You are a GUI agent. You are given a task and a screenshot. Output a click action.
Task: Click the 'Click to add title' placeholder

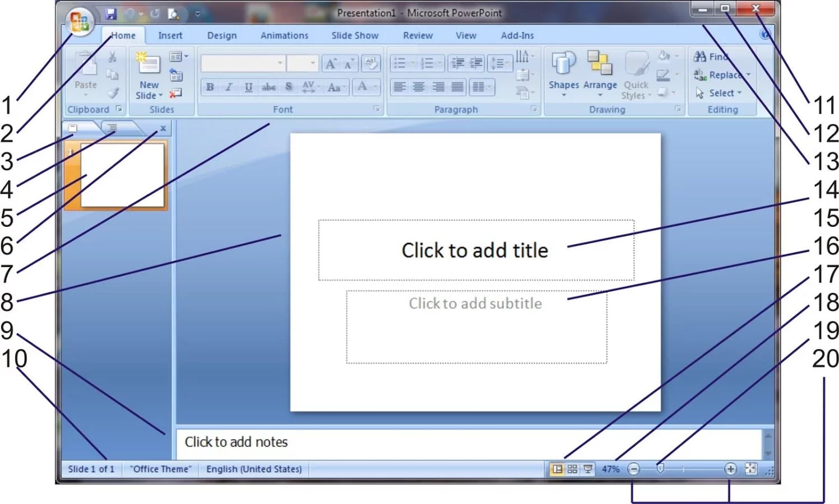pyautogui.click(x=476, y=250)
